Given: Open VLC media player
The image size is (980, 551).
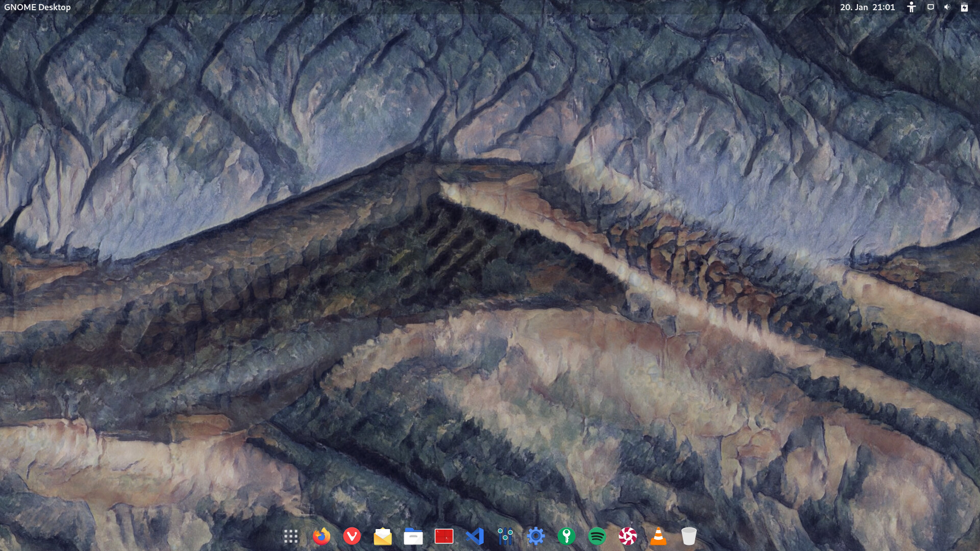Looking at the screenshot, I should click(658, 536).
